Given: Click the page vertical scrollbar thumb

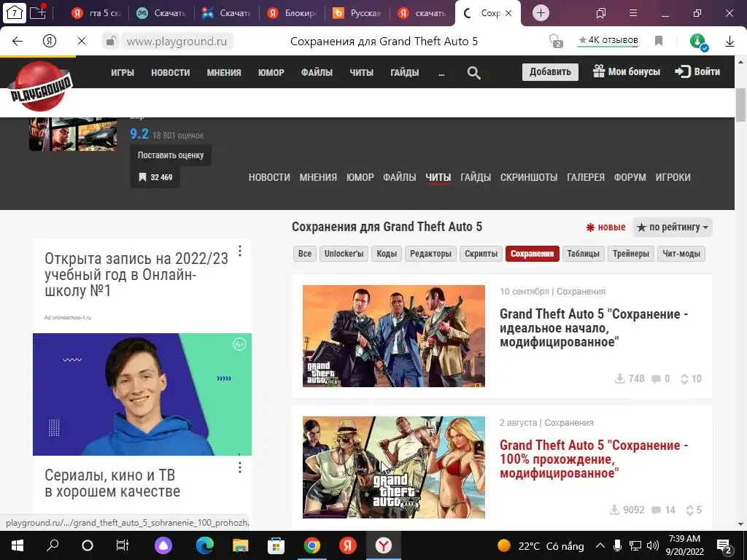Looking at the screenshot, I should 740,105.
